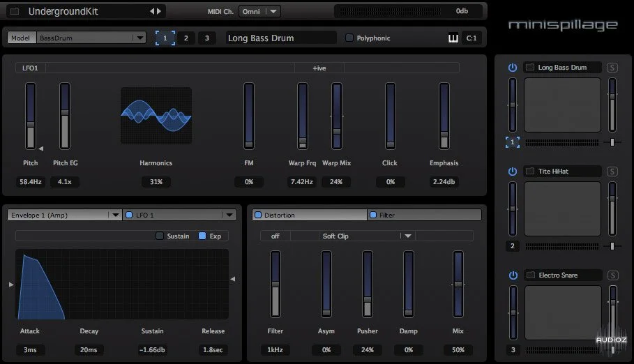Click the LFO1 modulation source label
Viewport: 634px width, 364px height.
(30, 68)
